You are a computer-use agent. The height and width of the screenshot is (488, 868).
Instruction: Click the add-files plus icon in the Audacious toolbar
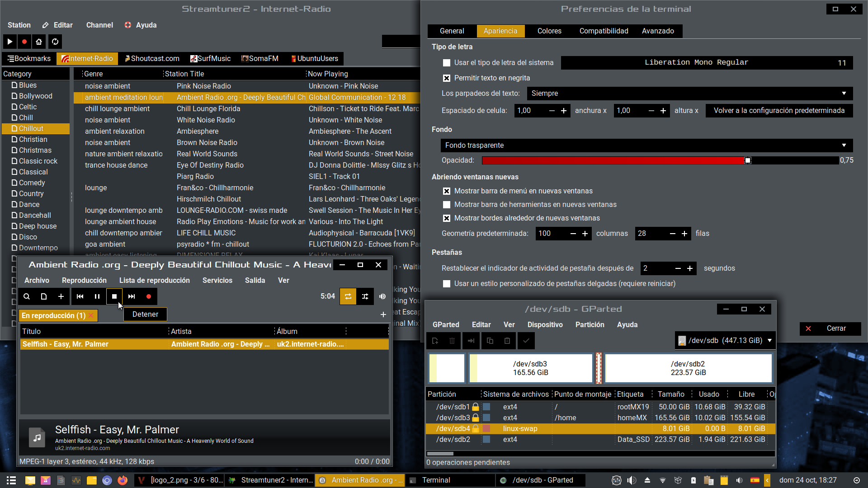tap(61, 296)
